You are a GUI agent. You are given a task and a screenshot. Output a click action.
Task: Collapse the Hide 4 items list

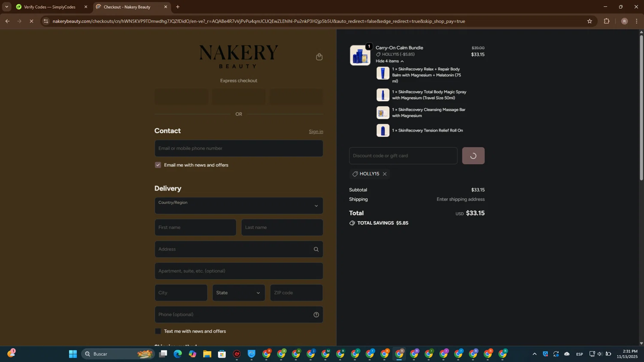coord(389,61)
